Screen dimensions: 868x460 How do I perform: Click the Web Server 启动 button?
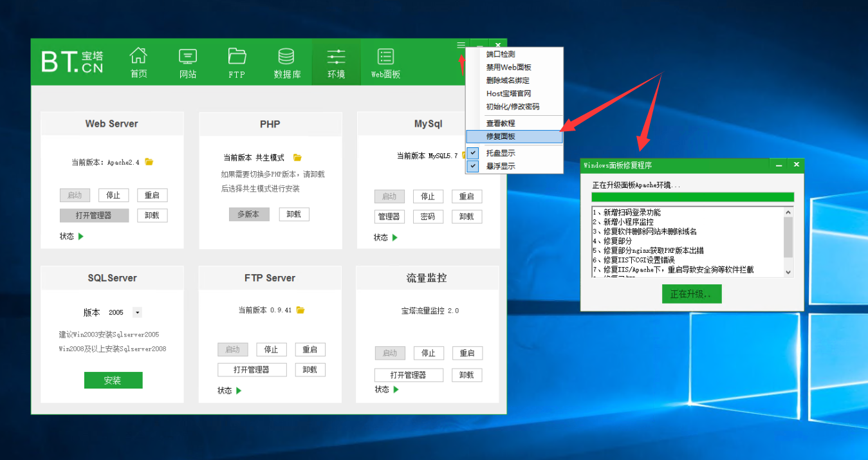(75, 195)
